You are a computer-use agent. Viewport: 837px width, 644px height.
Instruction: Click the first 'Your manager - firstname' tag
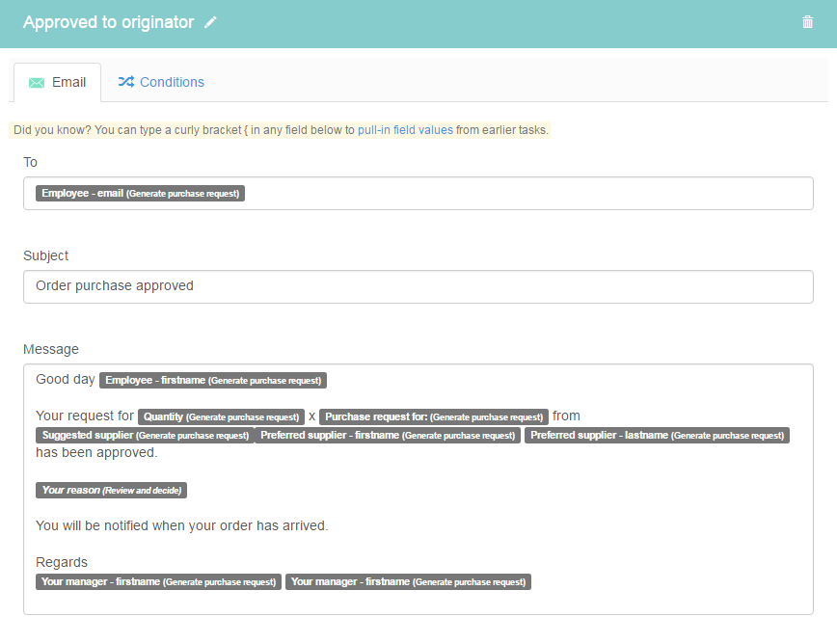(158, 581)
